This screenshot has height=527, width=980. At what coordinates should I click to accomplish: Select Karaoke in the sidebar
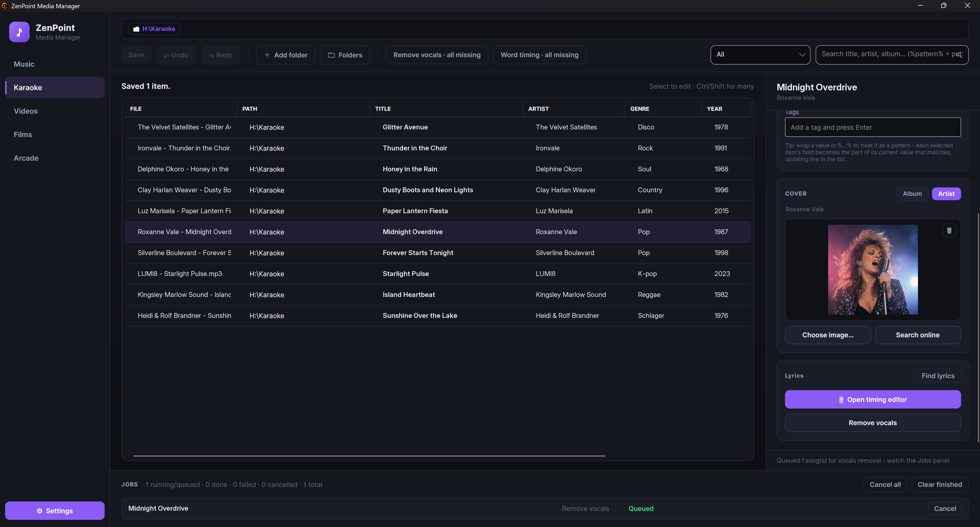(55, 88)
